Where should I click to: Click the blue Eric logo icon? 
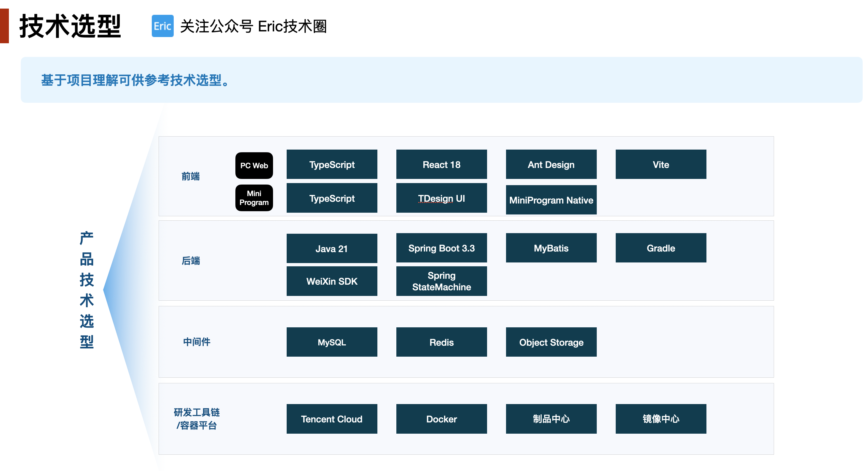point(162,26)
